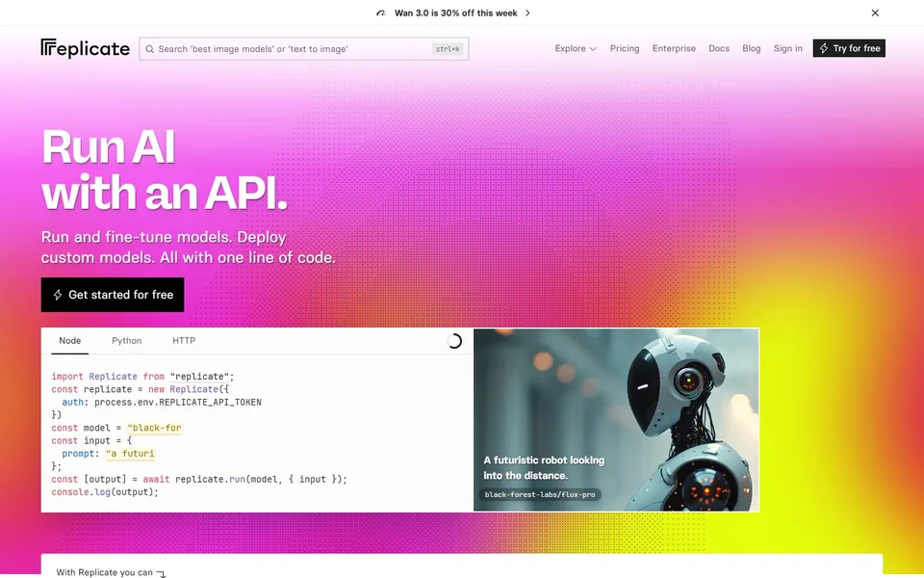Open the Enterprise page

(x=674, y=48)
